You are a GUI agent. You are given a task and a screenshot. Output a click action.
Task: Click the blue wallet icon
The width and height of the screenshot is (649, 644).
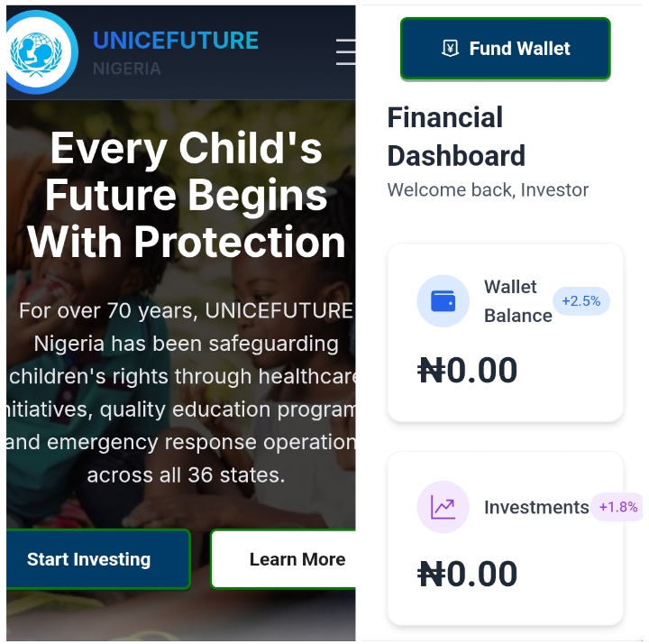443,300
